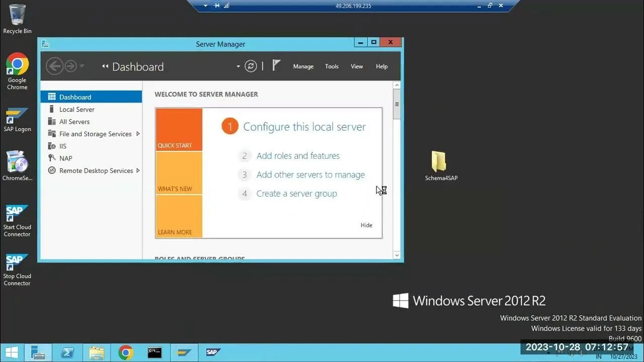Click the SAP icon in the taskbar
Viewport: 644px width, 362px height.
213,352
